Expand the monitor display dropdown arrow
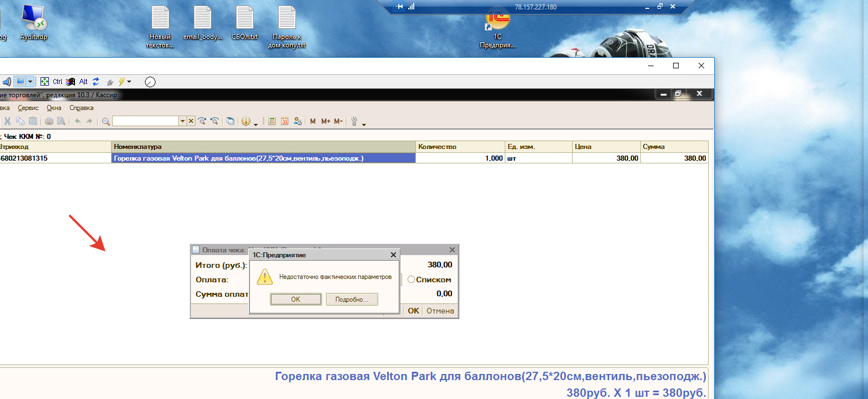868x399 pixels. [x=31, y=82]
